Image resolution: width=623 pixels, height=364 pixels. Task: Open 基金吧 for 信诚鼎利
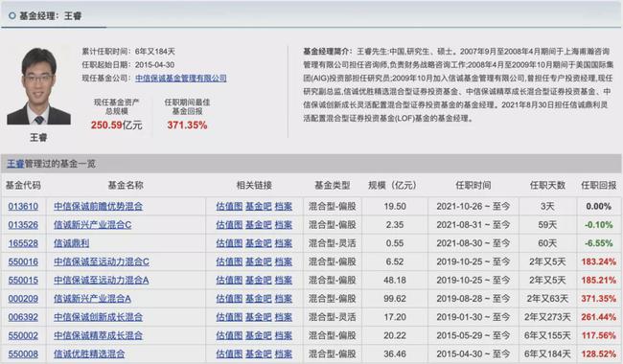259,243
